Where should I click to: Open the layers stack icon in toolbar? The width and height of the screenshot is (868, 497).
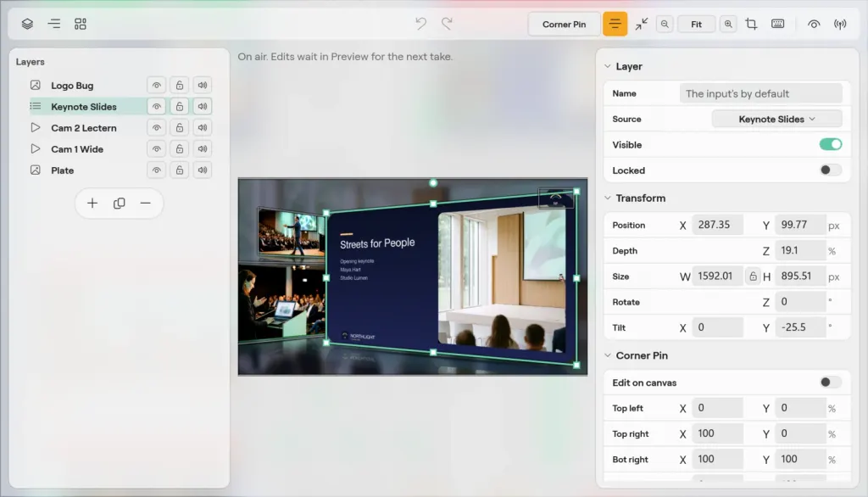pyautogui.click(x=27, y=24)
